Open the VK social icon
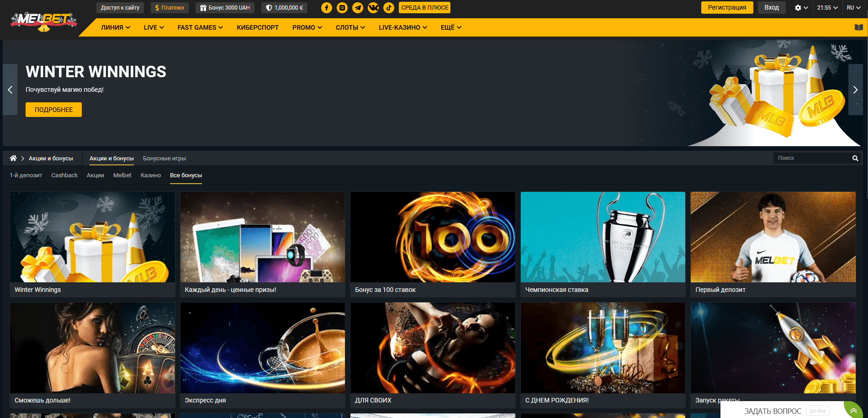This screenshot has height=418, width=868. point(373,8)
